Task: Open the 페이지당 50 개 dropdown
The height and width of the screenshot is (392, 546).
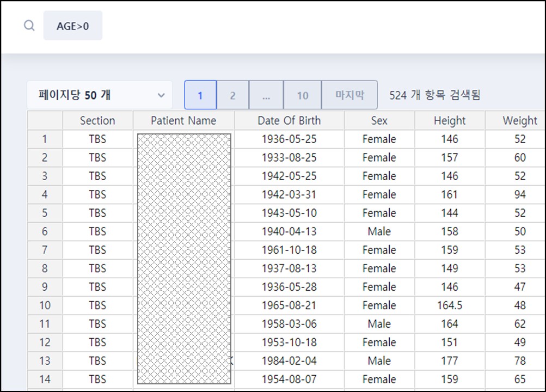Action: click(100, 95)
